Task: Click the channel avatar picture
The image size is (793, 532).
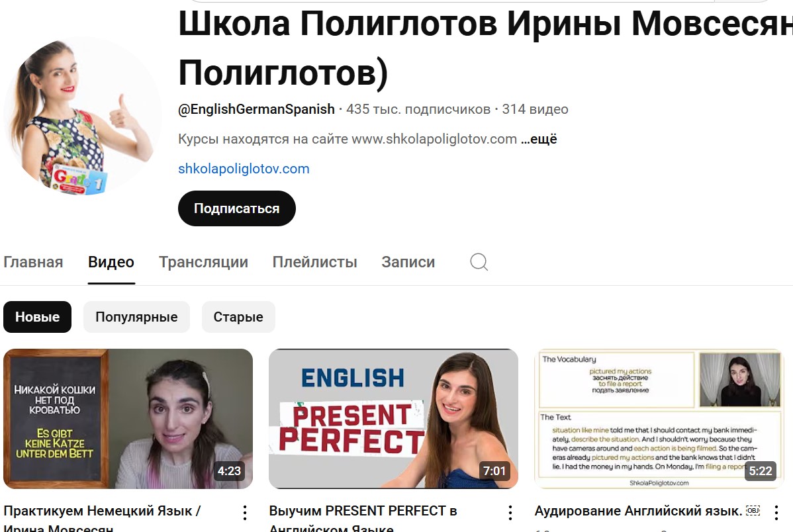Action: point(83,116)
